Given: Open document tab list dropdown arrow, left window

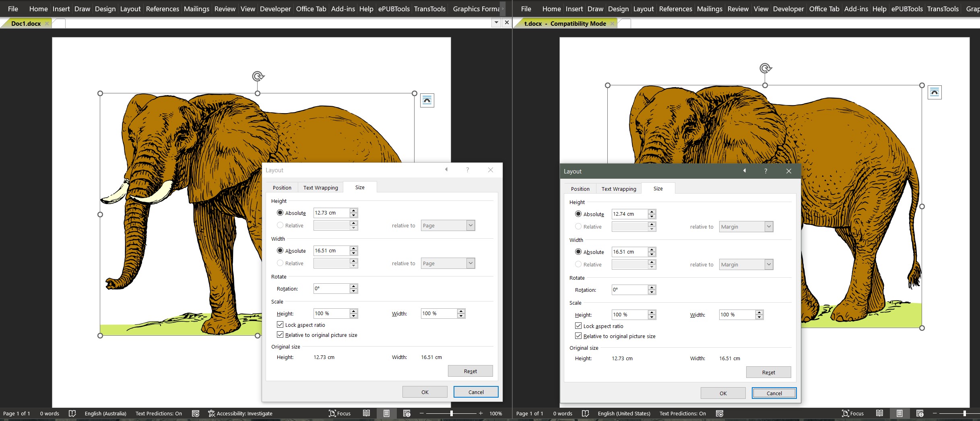Looking at the screenshot, I should 496,23.
